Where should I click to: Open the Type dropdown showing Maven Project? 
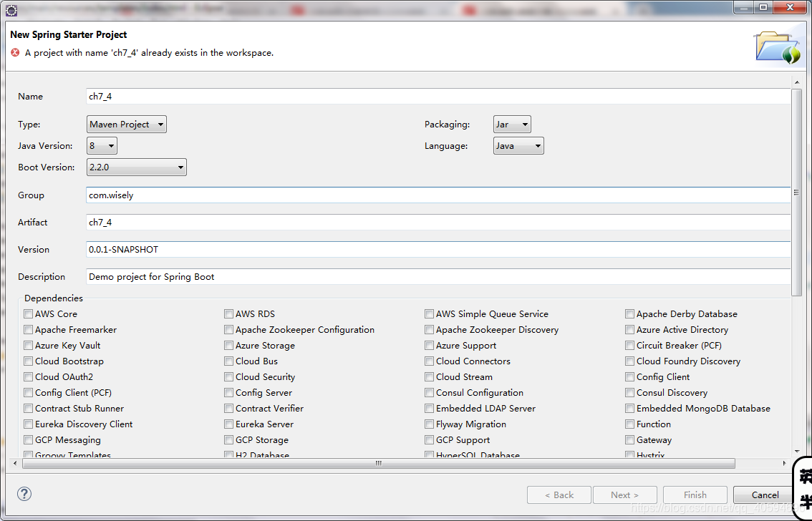(126, 124)
